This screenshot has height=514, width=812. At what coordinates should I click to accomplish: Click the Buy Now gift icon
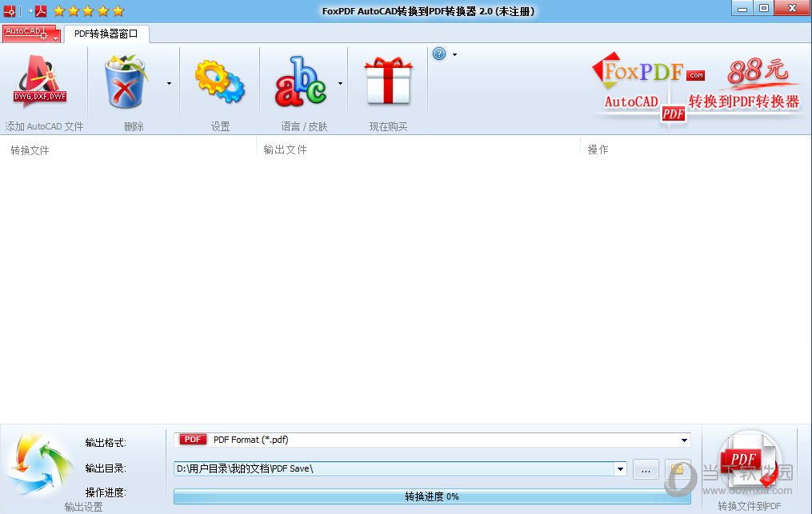coord(388,82)
